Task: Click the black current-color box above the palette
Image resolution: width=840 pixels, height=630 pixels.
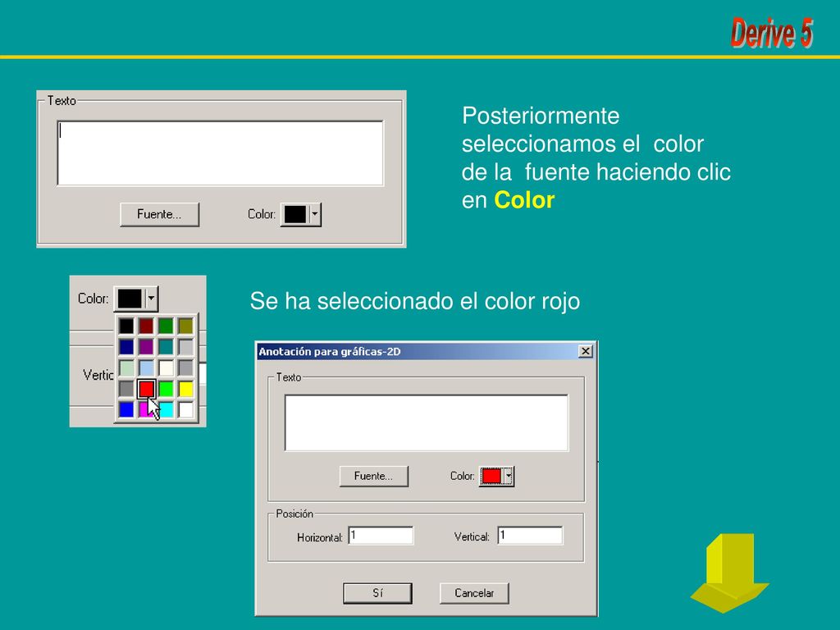Action: (130, 299)
